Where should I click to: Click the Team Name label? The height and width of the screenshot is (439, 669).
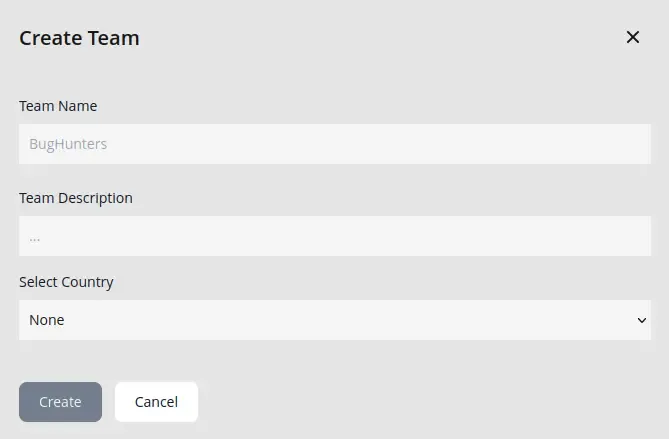coord(58,106)
